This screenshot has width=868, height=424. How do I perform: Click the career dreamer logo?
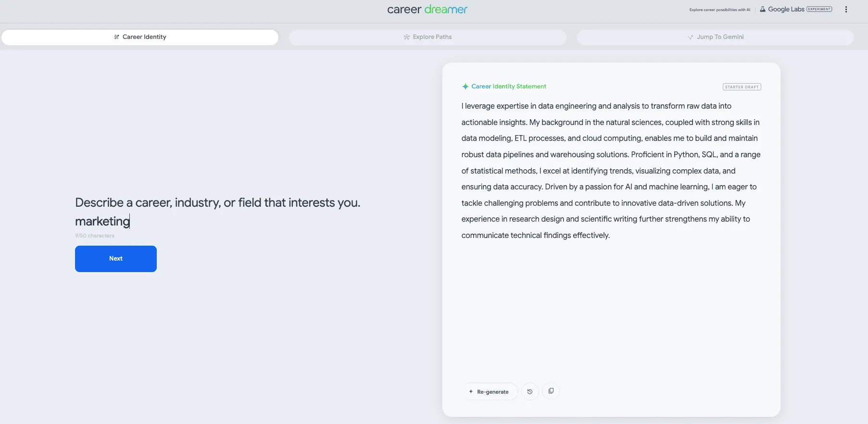coord(428,10)
